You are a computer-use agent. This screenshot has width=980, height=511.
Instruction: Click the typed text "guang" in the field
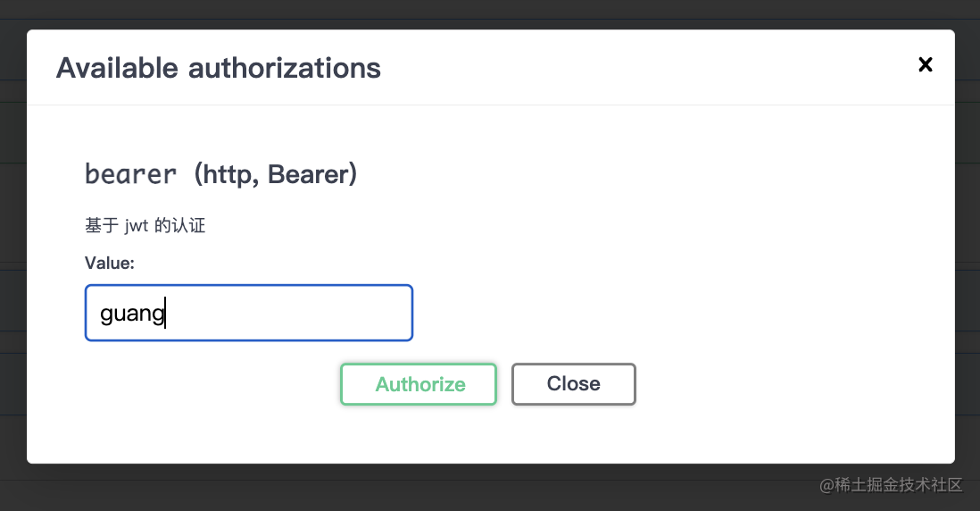click(132, 314)
